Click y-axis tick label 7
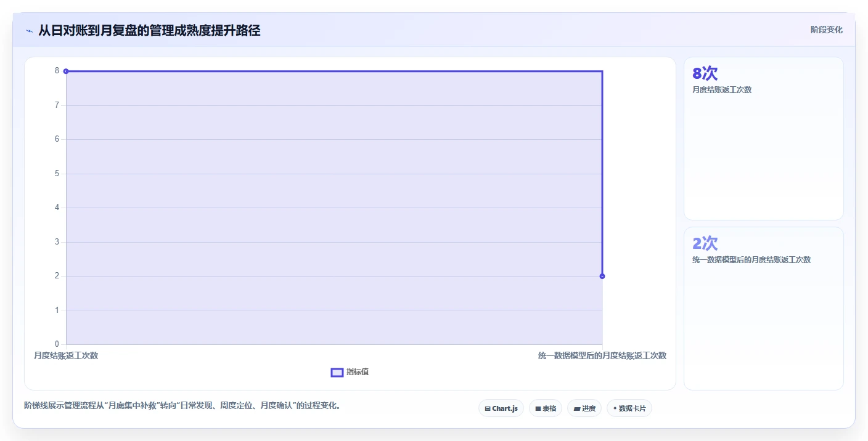 (57, 105)
